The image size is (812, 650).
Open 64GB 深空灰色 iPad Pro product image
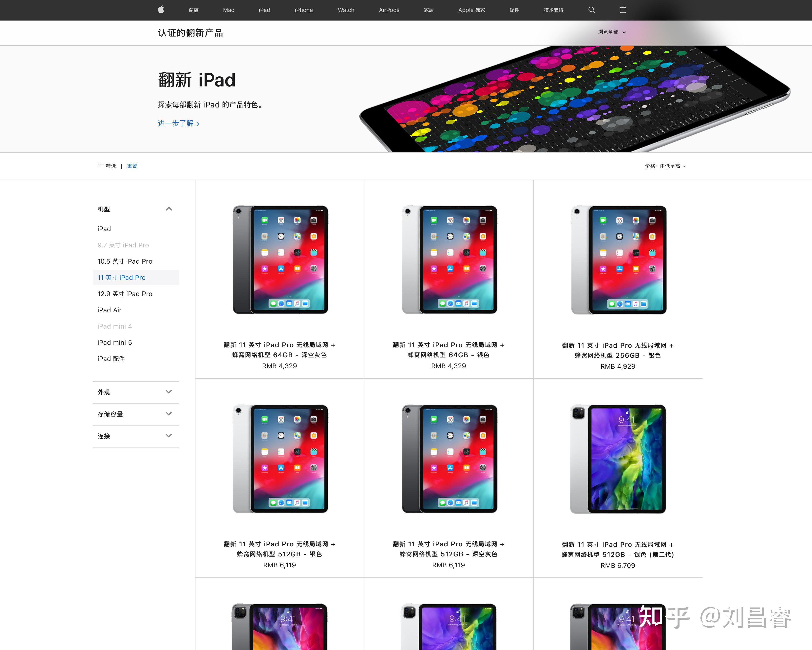pos(280,260)
